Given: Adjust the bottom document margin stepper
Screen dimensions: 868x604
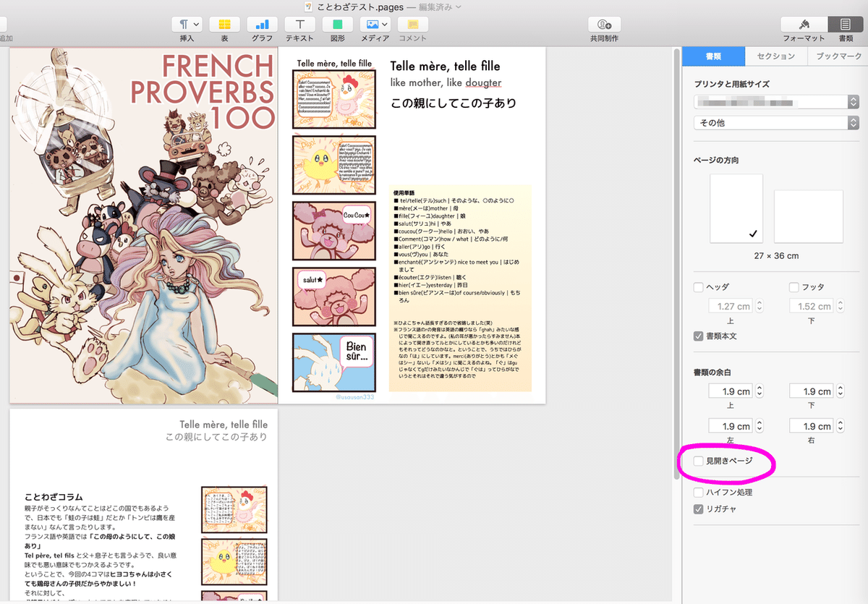Looking at the screenshot, I should [x=841, y=391].
